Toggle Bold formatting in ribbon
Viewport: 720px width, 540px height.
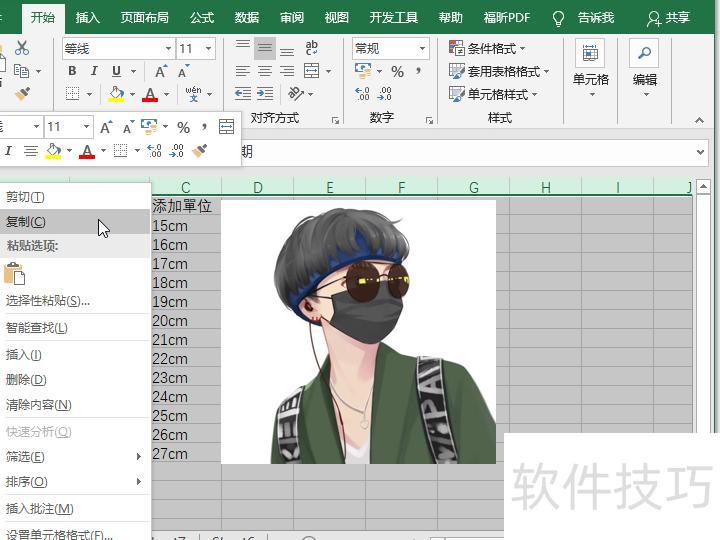(x=72, y=71)
